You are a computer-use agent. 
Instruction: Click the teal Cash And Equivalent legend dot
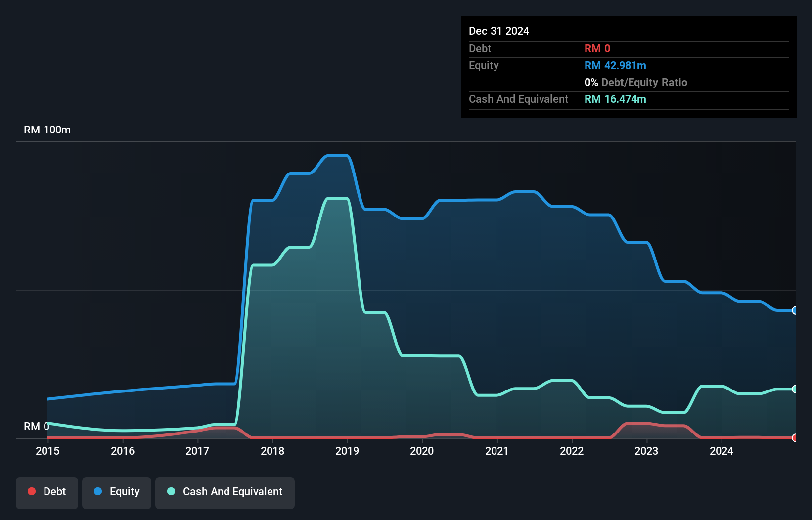pyautogui.click(x=171, y=491)
